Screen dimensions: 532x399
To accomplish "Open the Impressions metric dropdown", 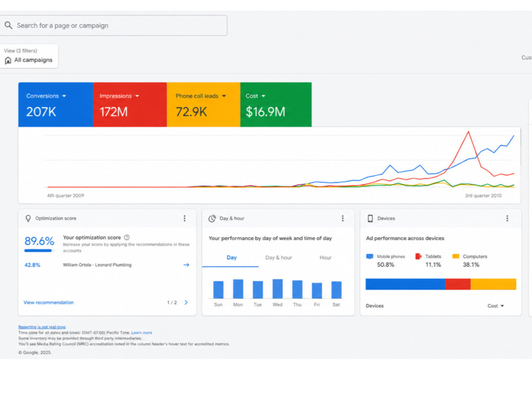I will (137, 96).
